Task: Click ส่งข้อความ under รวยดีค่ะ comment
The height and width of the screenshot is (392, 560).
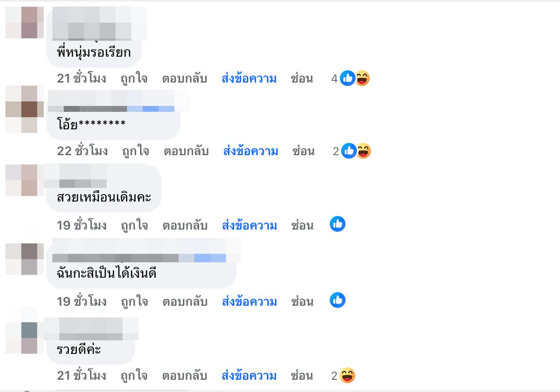Action: (249, 376)
